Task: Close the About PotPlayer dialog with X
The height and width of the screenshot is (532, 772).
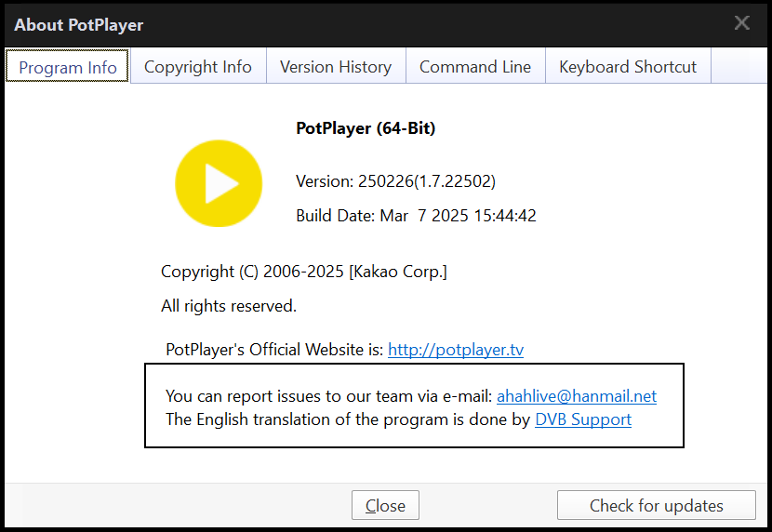Action: [x=742, y=22]
